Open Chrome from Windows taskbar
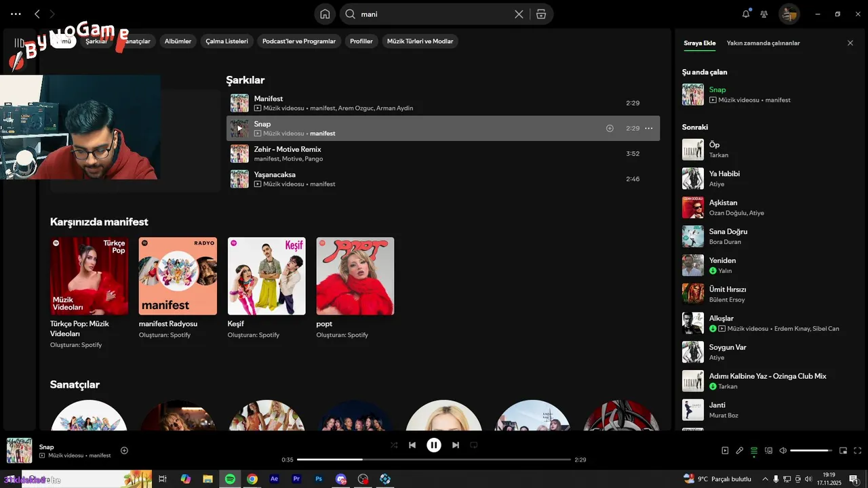This screenshot has height=488, width=868. tap(252, 479)
